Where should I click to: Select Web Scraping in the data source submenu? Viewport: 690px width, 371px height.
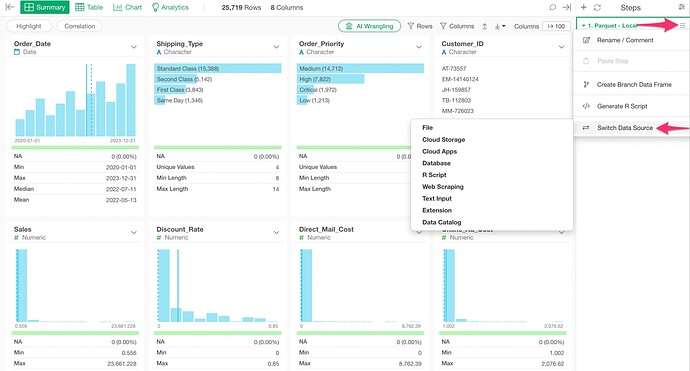pos(443,187)
